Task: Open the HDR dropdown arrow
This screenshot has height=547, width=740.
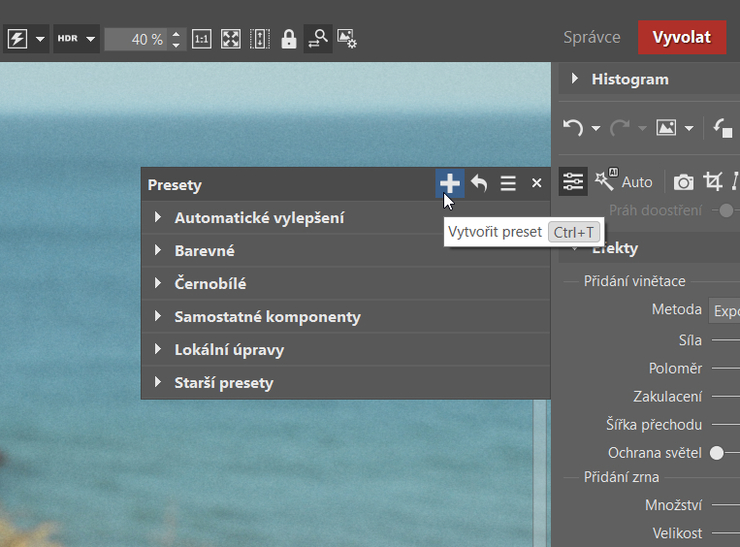Action: tap(91, 39)
